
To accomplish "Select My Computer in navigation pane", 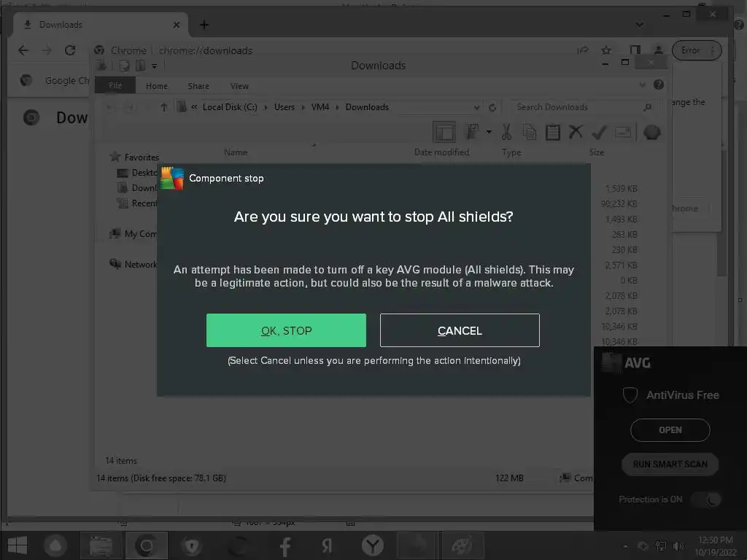I will click(133, 234).
